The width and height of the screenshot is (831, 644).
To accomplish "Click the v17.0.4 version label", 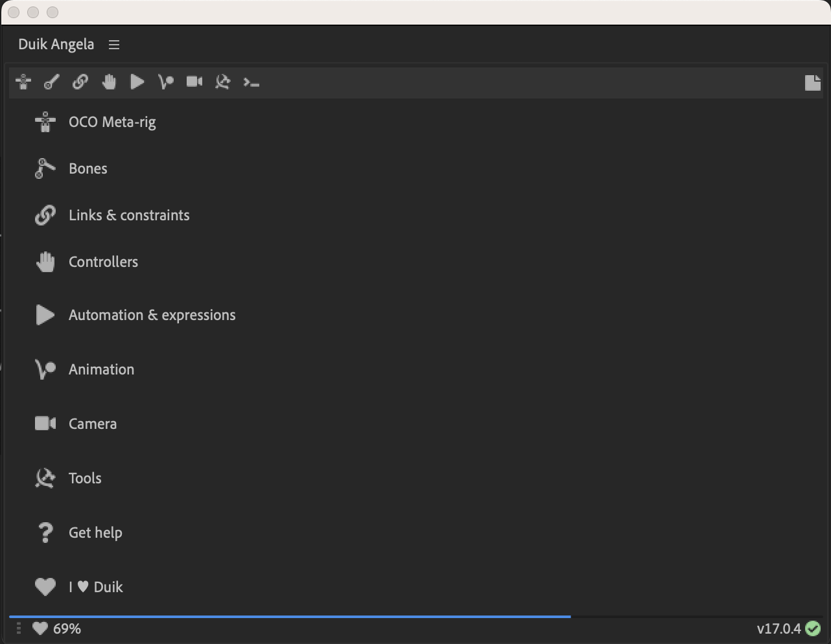I will [779, 628].
